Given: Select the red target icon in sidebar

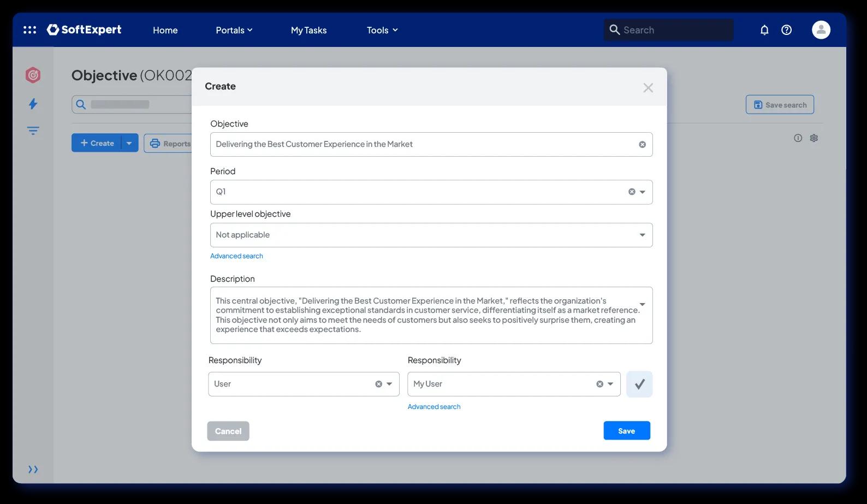Looking at the screenshot, I should click(x=33, y=75).
